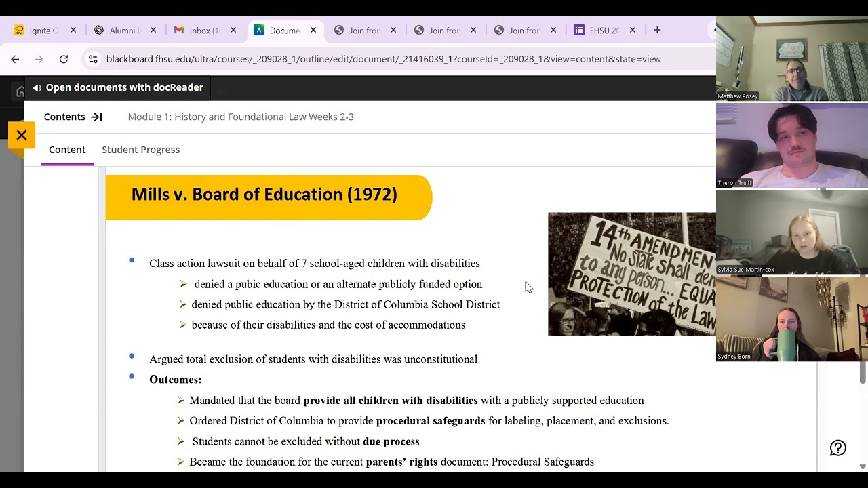Click the Contents label

coord(64,117)
